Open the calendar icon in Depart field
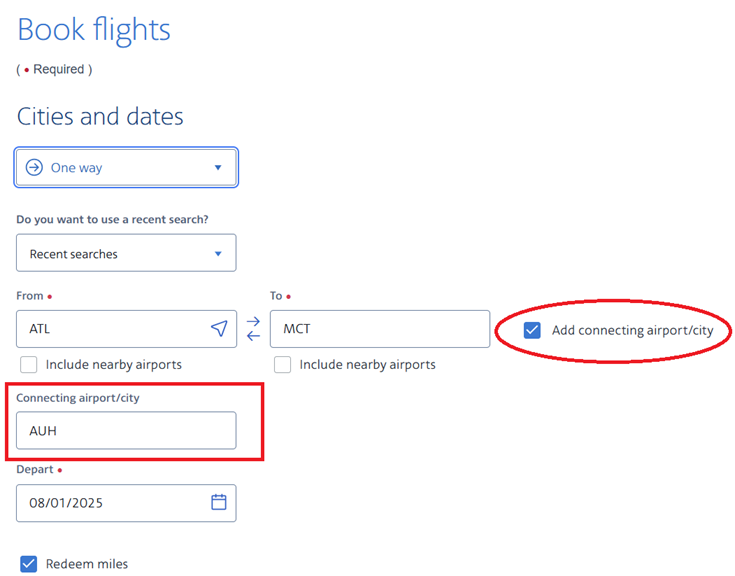735x576 pixels. [218, 502]
